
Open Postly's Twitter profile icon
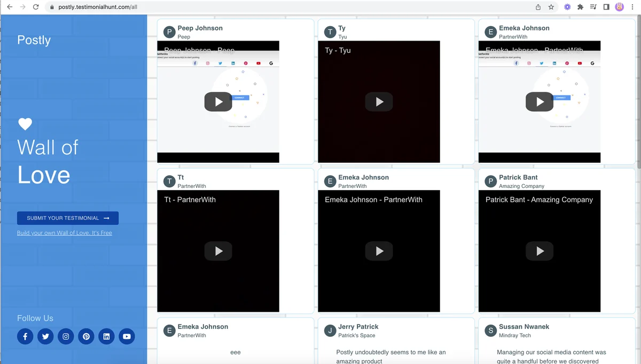(45, 336)
